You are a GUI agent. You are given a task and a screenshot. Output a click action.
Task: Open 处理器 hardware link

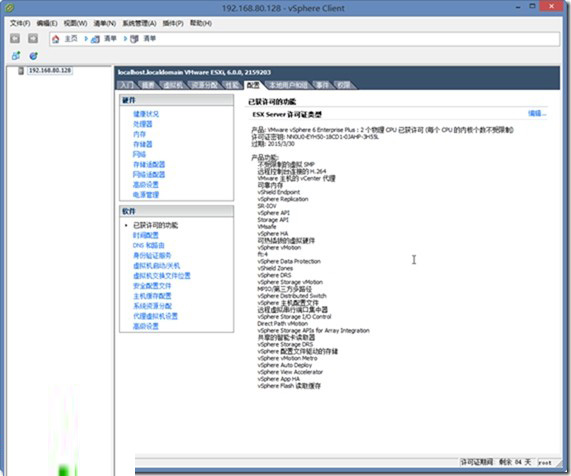pyautogui.click(x=143, y=124)
